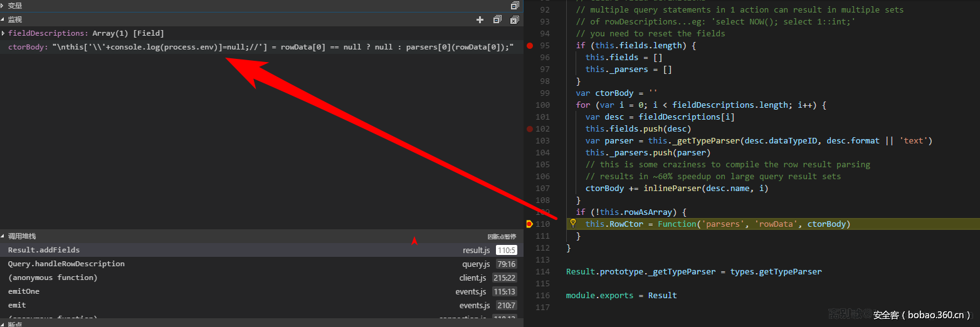Expand the fieldDescriptions array in watch
Image resolution: width=980 pixels, height=327 pixels.
[x=4, y=33]
